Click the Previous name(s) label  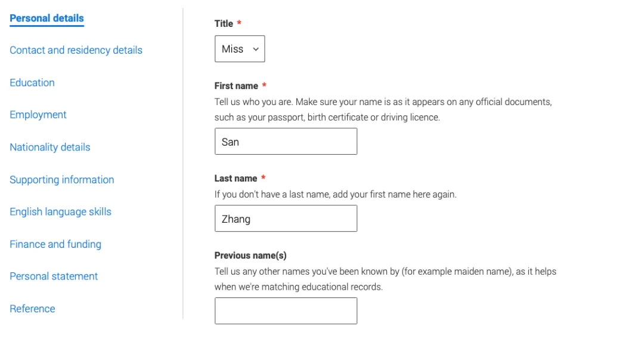tap(250, 256)
